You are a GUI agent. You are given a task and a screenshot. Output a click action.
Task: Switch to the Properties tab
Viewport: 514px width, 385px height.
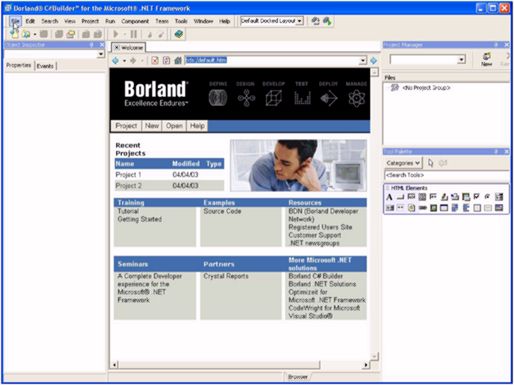(19, 65)
